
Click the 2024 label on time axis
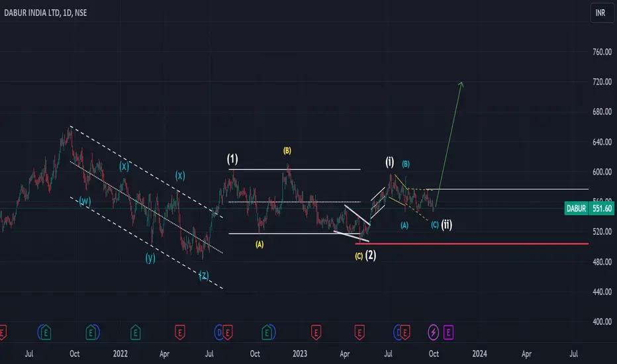pos(479,354)
